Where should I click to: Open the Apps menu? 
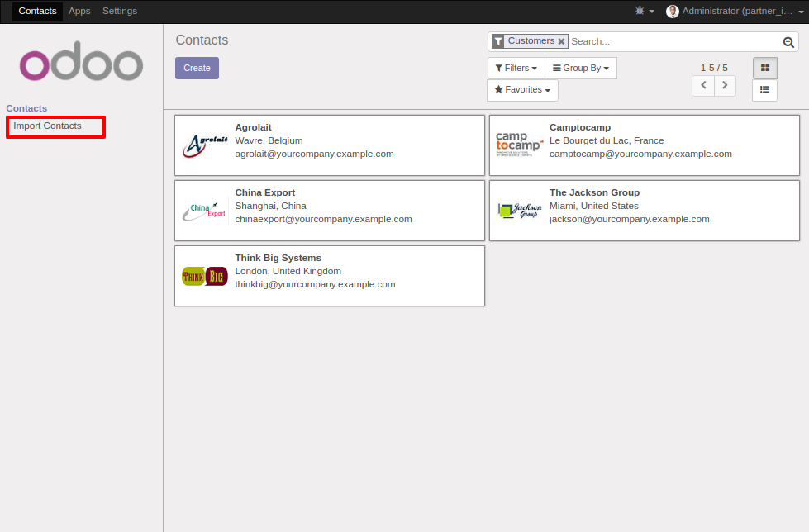click(79, 12)
